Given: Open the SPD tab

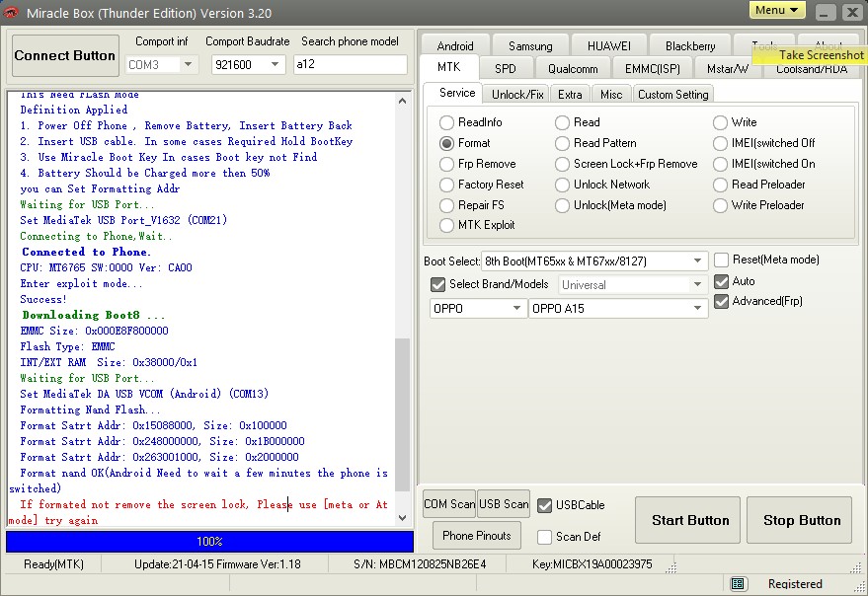Looking at the screenshot, I should (506, 69).
